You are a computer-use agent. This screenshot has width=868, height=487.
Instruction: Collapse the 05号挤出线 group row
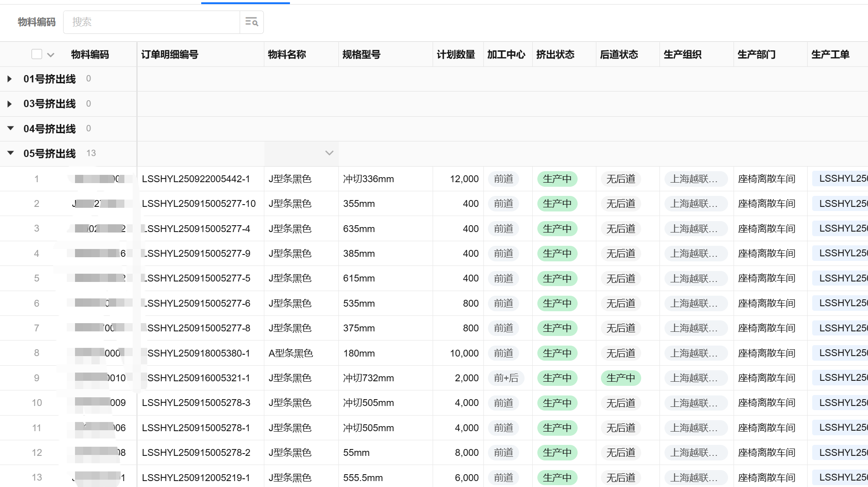click(10, 153)
